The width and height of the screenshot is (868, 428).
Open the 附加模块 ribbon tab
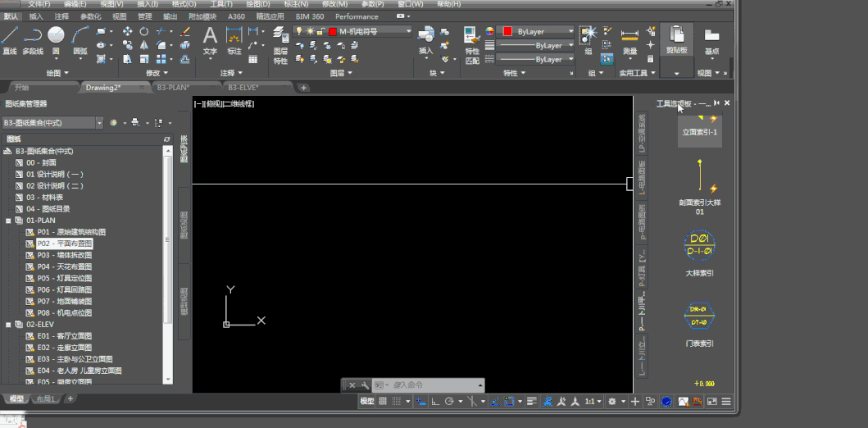202,16
